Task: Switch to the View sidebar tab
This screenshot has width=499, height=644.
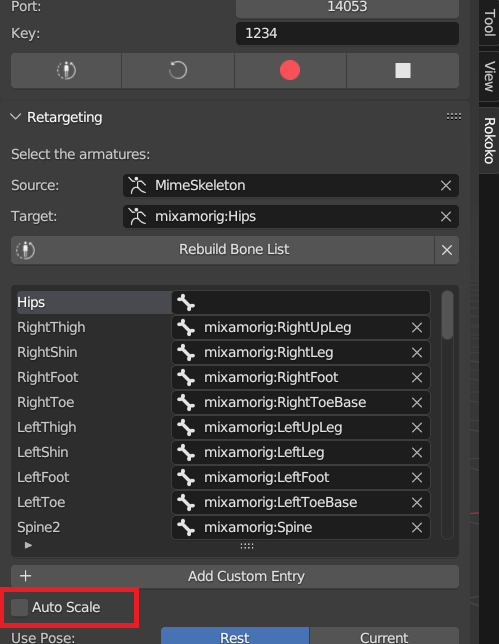Action: (x=489, y=76)
